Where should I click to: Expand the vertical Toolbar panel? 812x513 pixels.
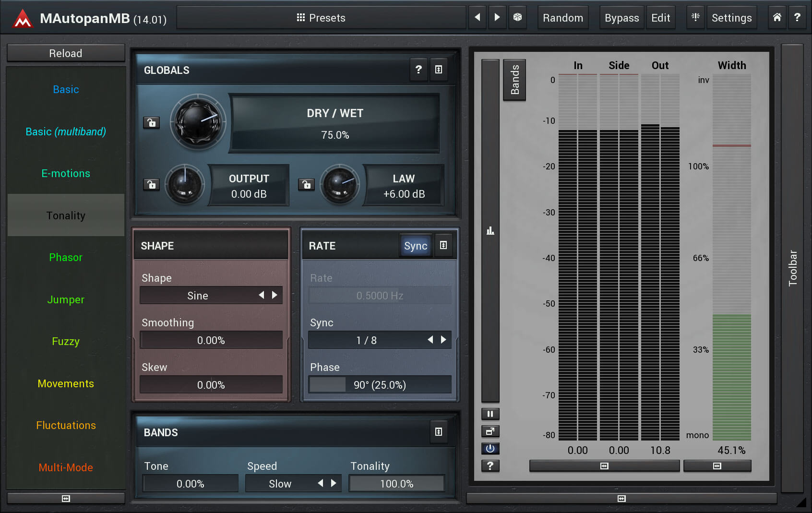792,268
